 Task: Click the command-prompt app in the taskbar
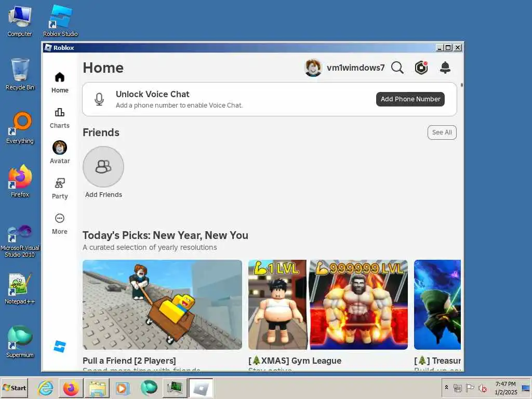click(x=175, y=388)
